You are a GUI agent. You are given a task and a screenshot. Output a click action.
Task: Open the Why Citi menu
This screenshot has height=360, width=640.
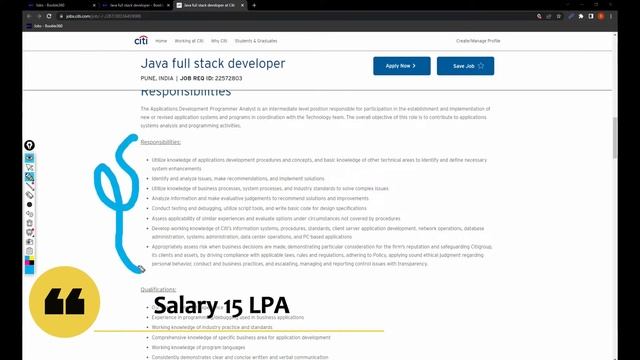tap(219, 41)
